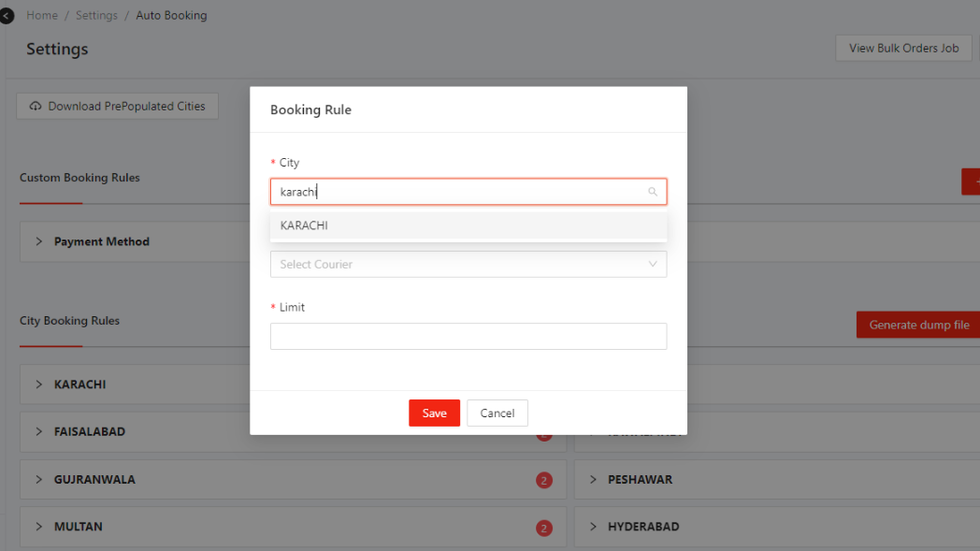
Task: Click the cloud download icon
Action: coord(36,107)
